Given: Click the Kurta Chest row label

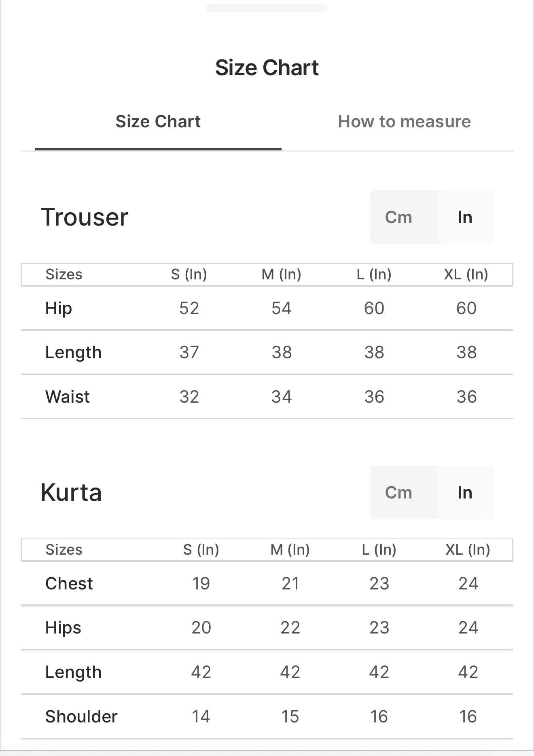Looking at the screenshot, I should pos(69,583).
